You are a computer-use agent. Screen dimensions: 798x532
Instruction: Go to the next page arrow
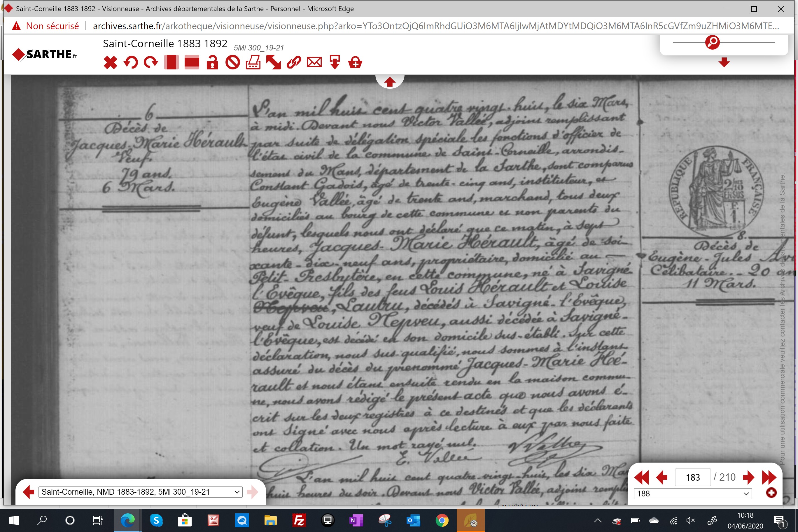coord(748,477)
